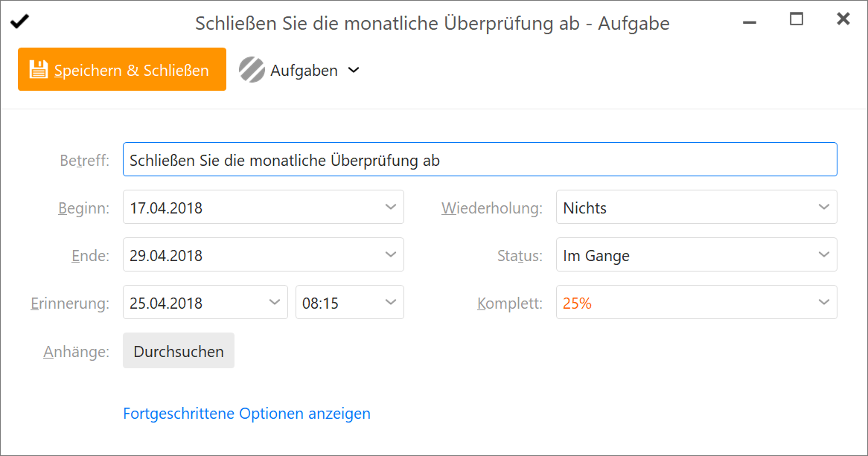Click the Beginn label
The width and height of the screenshot is (868, 456).
(x=83, y=208)
